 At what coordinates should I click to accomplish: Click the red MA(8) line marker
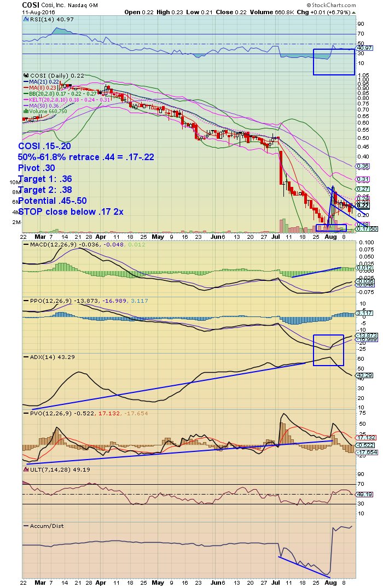click(x=26, y=88)
